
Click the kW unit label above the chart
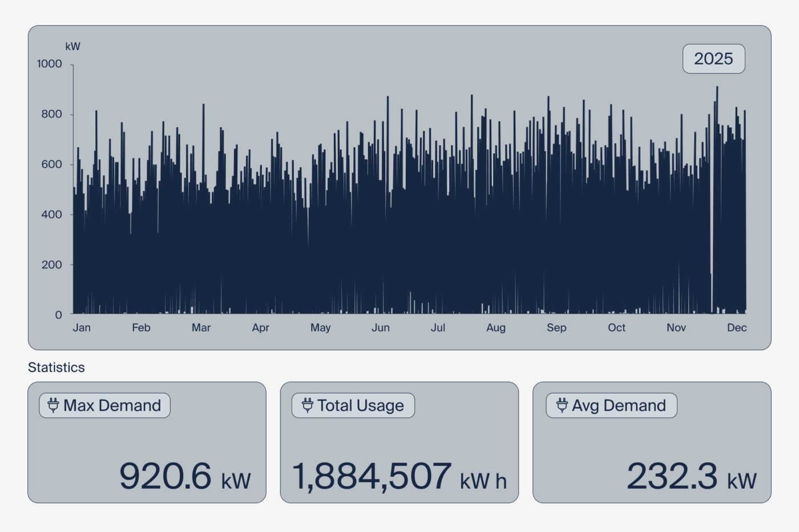73,46
